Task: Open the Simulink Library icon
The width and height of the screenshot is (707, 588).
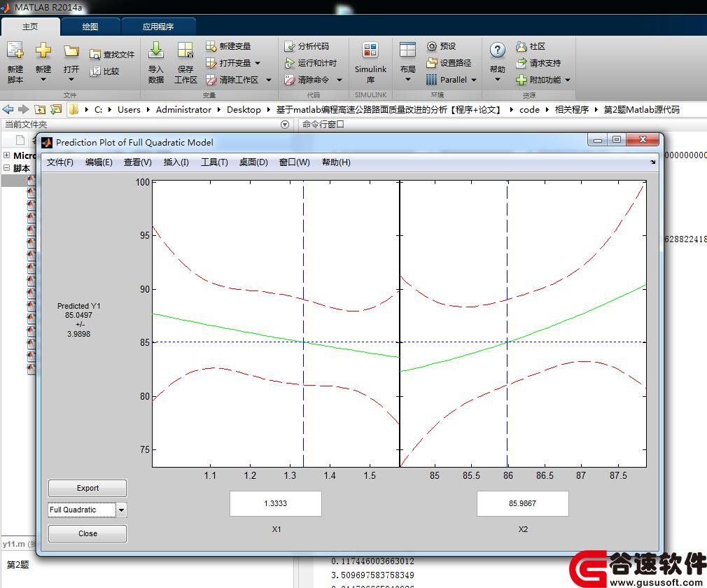Action: coord(370,50)
